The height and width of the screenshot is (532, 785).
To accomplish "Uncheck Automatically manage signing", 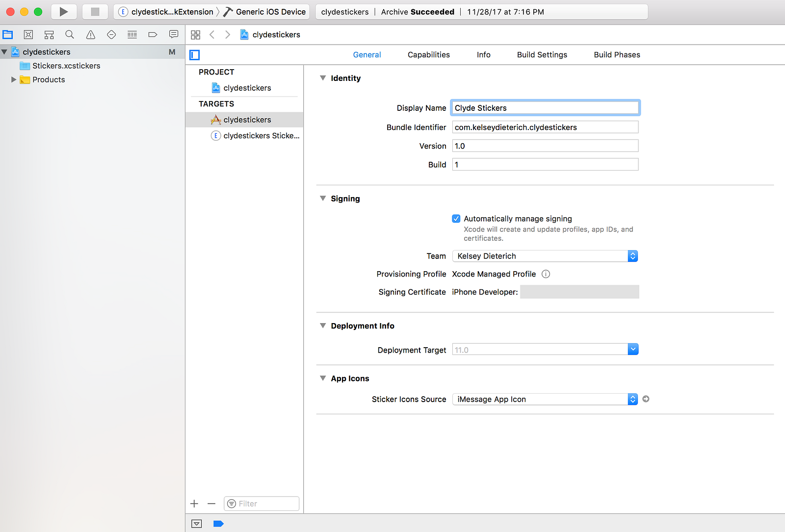I will (x=456, y=219).
